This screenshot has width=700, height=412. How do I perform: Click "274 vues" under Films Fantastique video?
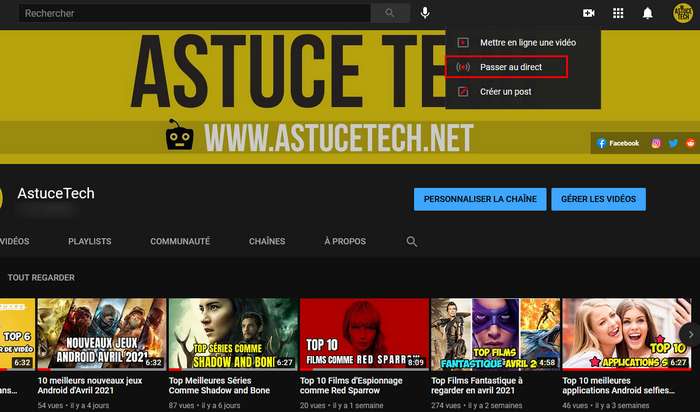[x=444, y=405]
